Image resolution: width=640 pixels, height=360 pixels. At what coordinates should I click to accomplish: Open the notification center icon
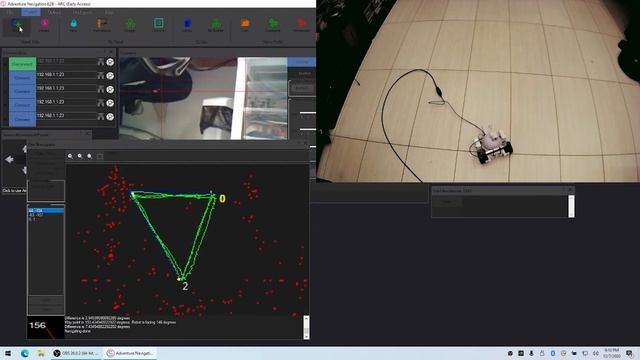[x=629, y=353]
